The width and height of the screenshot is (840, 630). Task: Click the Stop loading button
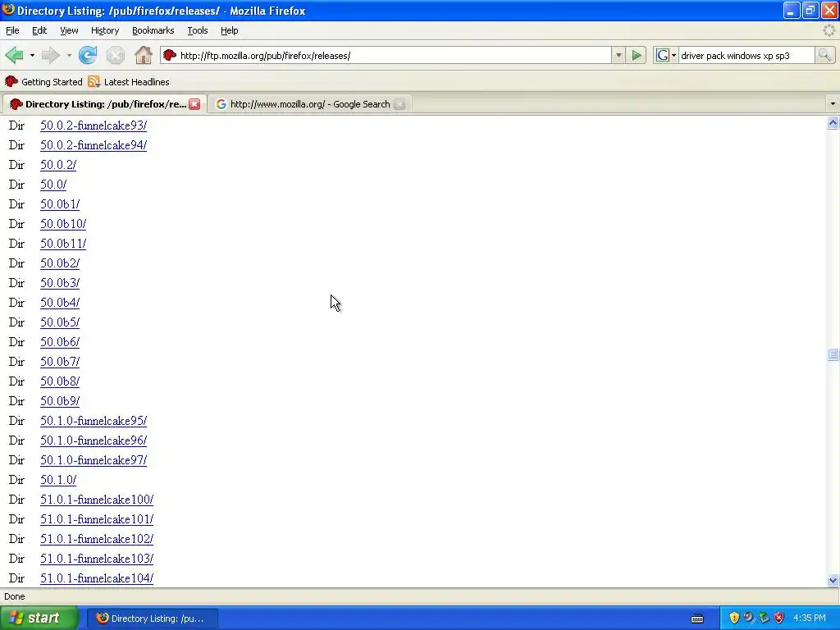point(115,55)
